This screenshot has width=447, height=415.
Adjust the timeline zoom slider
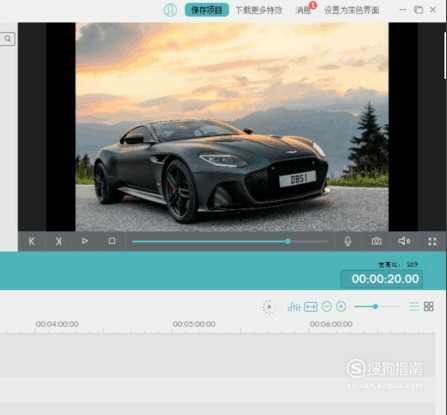377,306
